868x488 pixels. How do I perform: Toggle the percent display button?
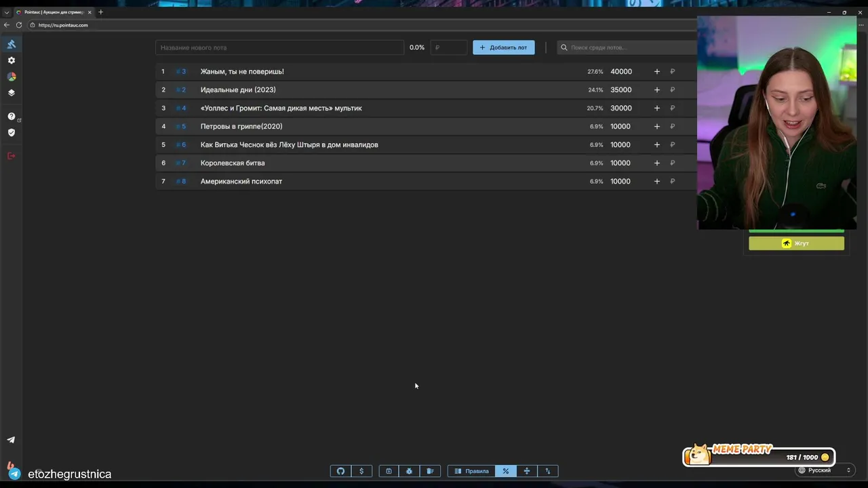coord(505,471)
